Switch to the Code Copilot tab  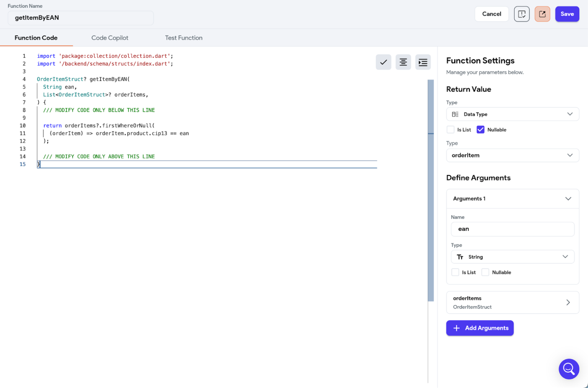point(110,38)
